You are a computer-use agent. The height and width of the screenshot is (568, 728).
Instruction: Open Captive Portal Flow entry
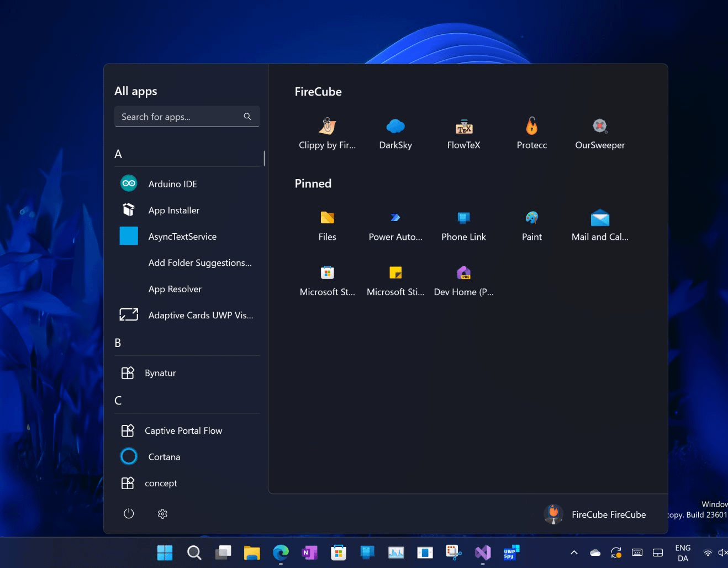(x=187, y=430)
